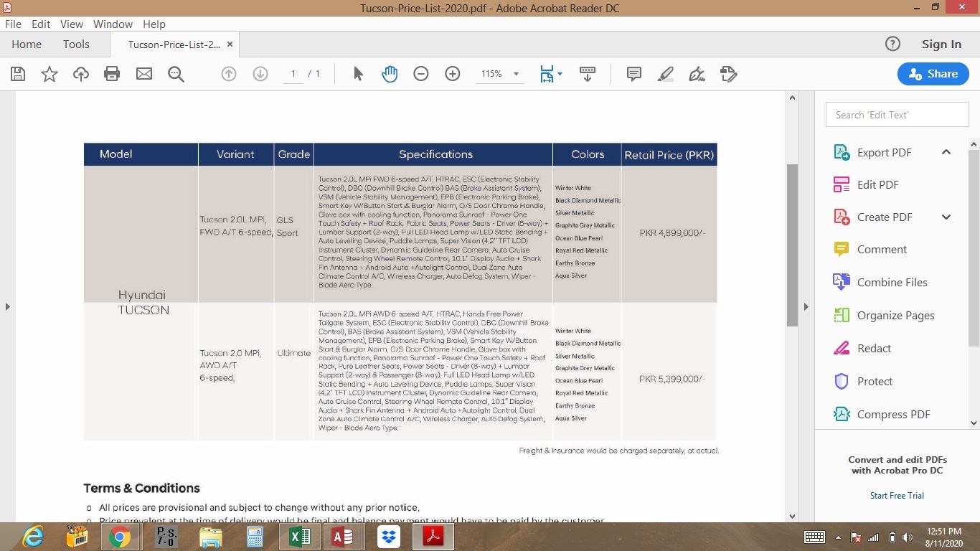Open the File menu
Viewport: 980px width, 551px height.
(x=13, y=24)
